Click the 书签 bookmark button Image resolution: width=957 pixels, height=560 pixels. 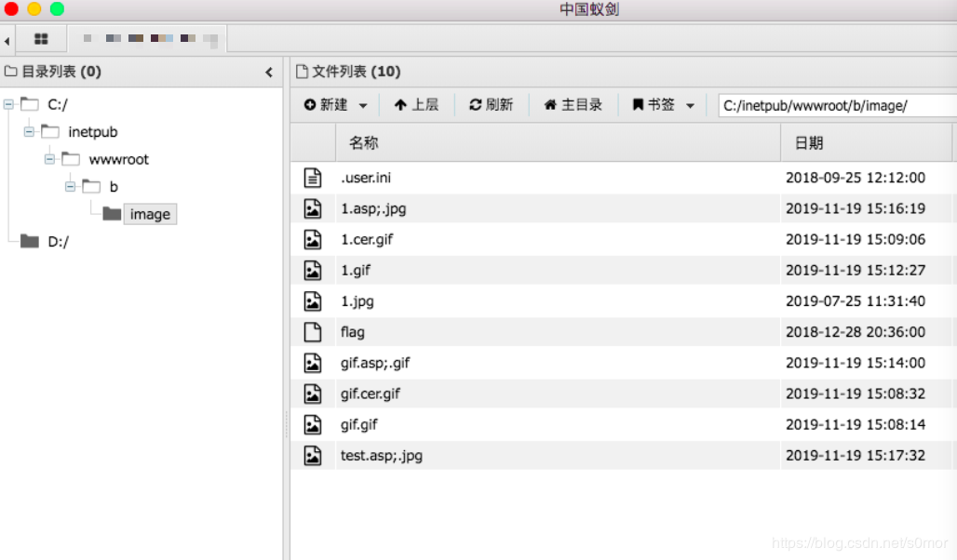pyautogui.click(x=654, y=105)
